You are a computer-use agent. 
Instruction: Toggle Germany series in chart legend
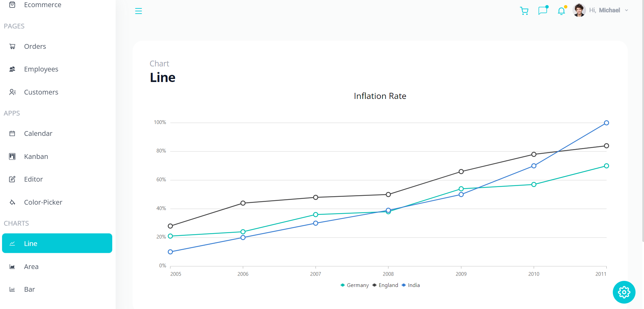tap(354, 285)
